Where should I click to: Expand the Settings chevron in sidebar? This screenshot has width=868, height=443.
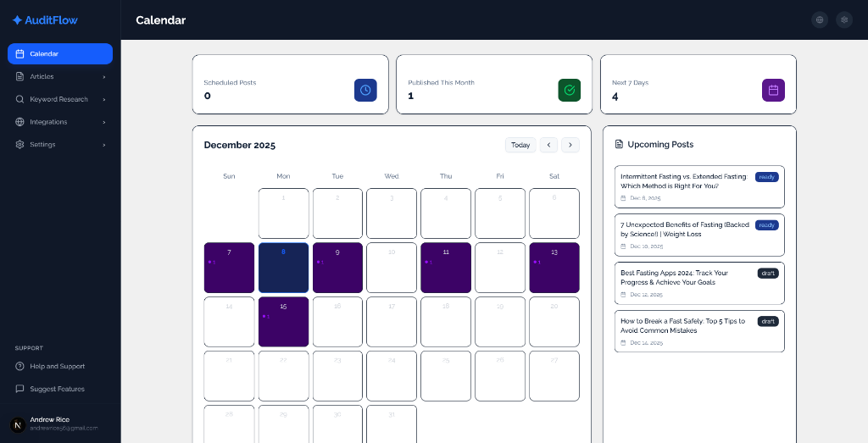click(x=104, y=145)
